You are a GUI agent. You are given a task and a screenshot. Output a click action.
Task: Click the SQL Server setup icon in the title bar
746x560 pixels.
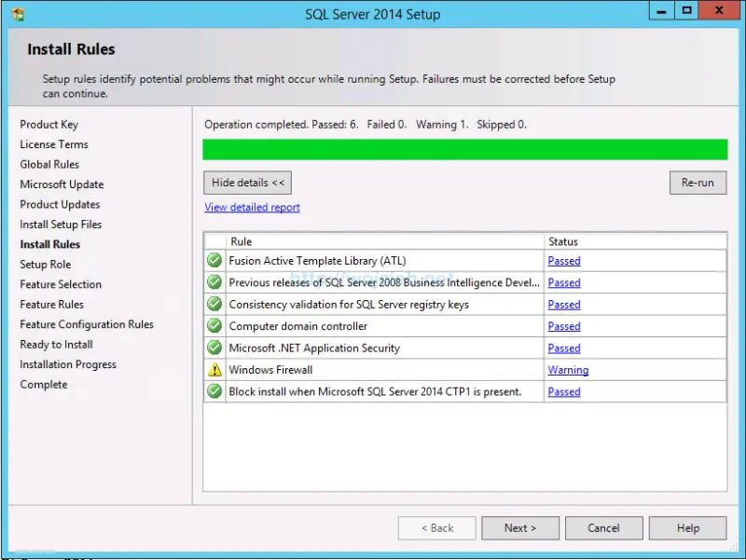point(18,13)
